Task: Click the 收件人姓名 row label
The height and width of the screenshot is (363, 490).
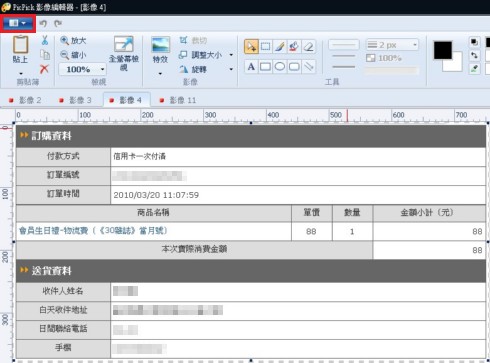Action: point(63,291)
